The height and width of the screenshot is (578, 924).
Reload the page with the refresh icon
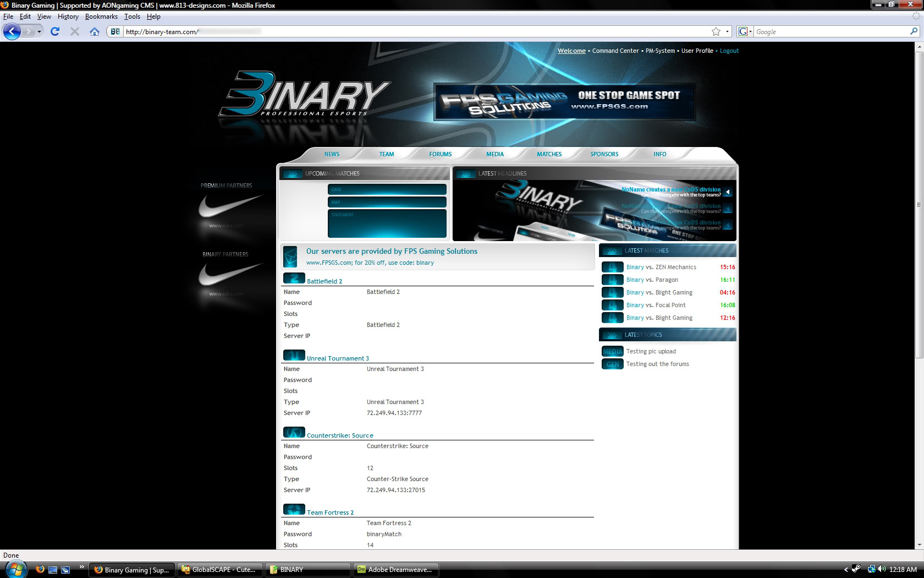pyautogui.click(x=55, y=31)
